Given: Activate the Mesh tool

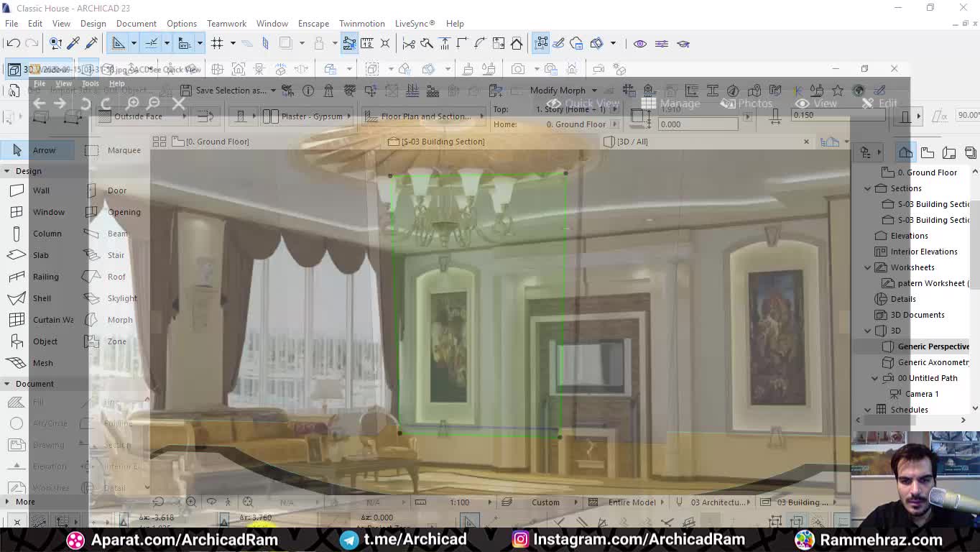Looking at the screenshot, I should pyautogui.click(x=42, y=363).
